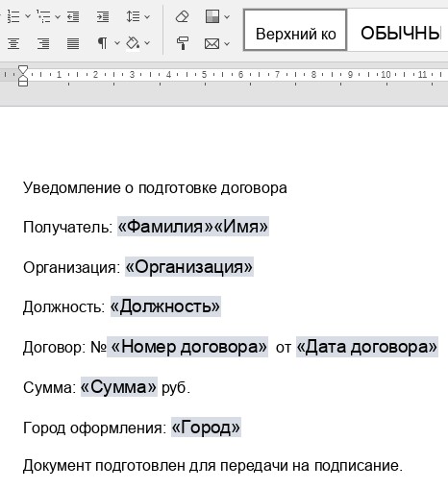Click the «Город» merge field
The height and width of the screenshot is (489, 448).
pyautogui.click(x=206, y=427)
